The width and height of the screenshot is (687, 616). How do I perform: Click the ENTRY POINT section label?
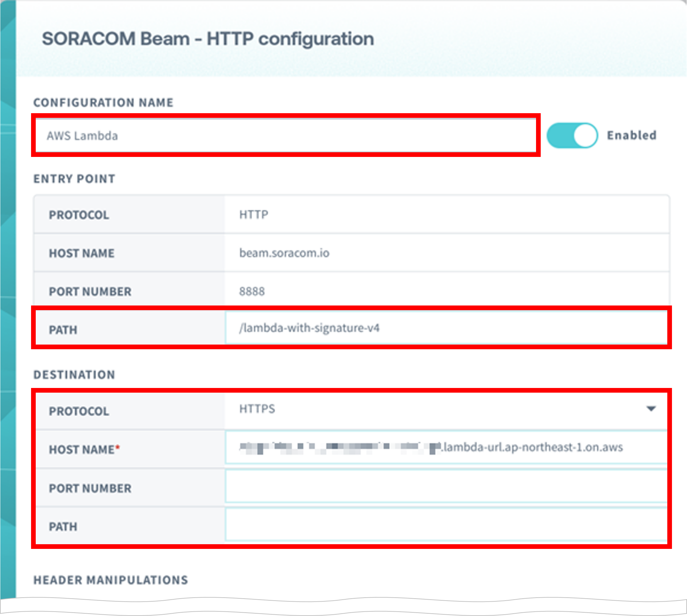tap(74, 179)
